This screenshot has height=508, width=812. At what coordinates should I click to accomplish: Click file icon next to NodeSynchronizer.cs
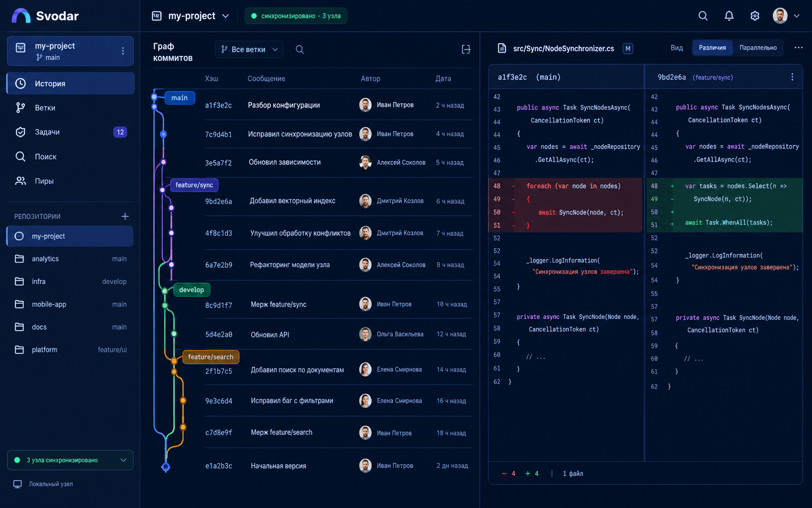tap(502, 48)
